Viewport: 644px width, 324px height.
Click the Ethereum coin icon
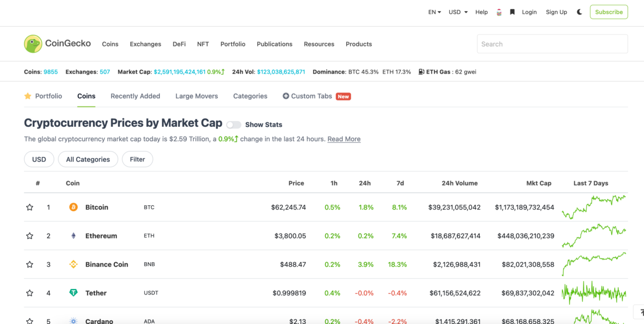pyautogui.click(x=74, y=235)
